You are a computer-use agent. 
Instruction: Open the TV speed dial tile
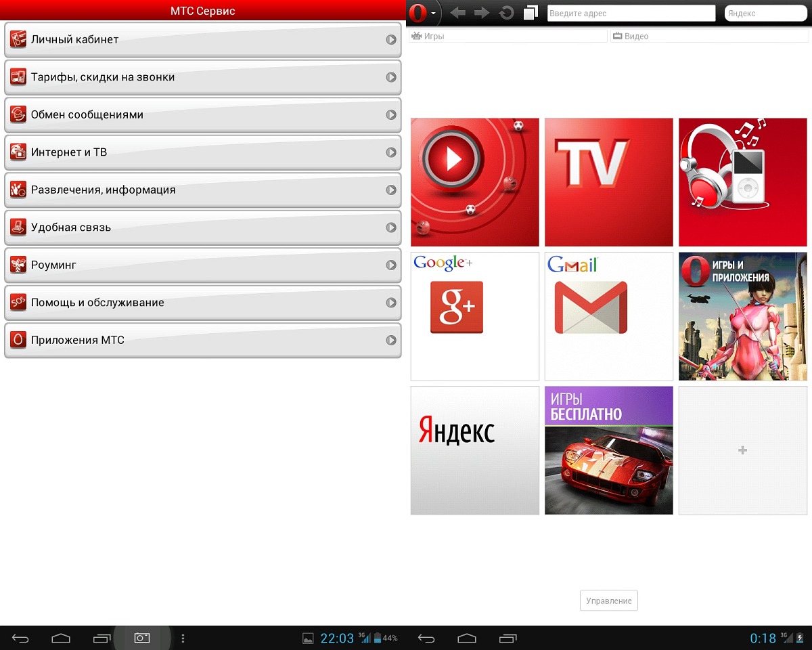pos(609,182)
